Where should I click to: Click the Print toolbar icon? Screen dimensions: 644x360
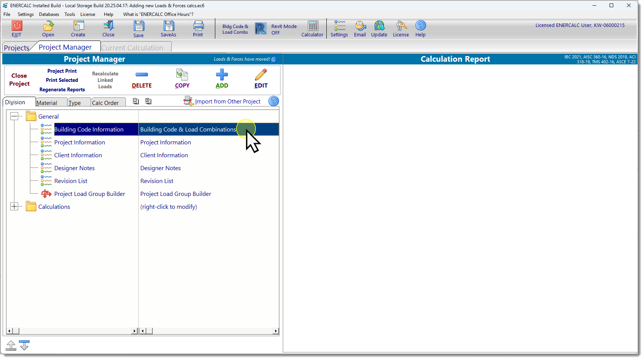[198, 25]
